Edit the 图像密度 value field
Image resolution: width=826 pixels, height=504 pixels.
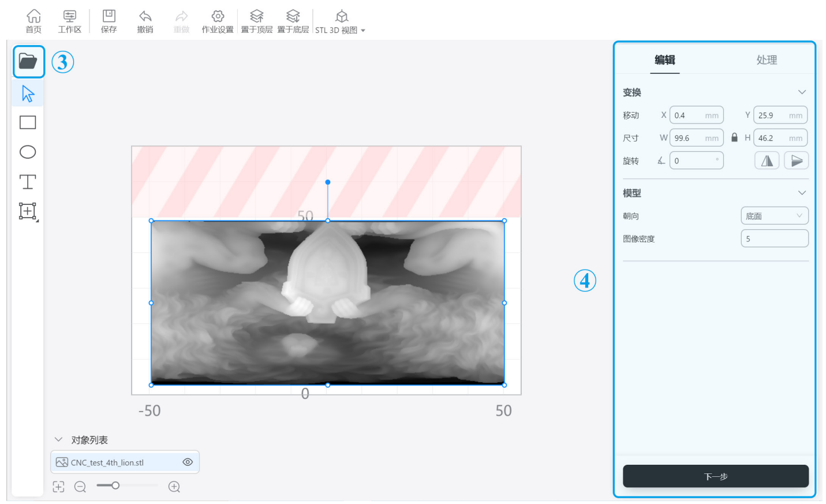775,238
